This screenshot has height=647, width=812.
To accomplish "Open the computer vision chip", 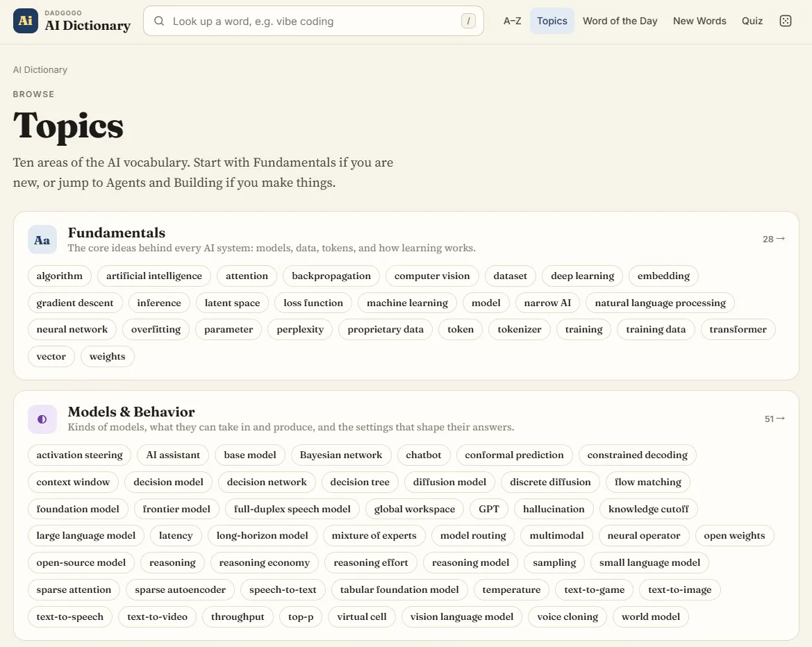I will (x=432, y=276).
